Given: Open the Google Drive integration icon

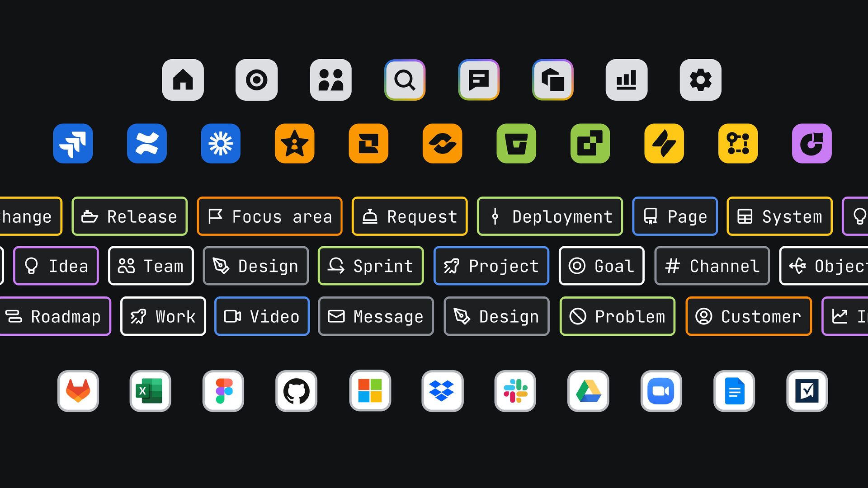Looking at the screenshot, I should (589, 391).
